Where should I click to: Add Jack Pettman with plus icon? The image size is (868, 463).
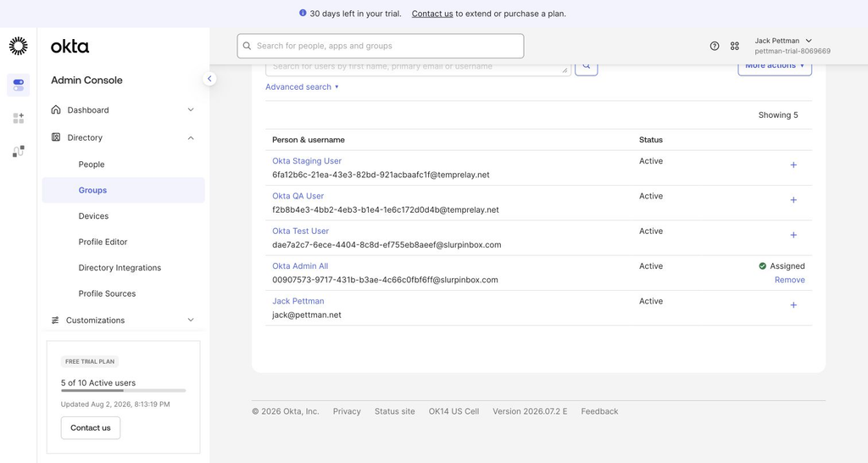coord(793,305)
